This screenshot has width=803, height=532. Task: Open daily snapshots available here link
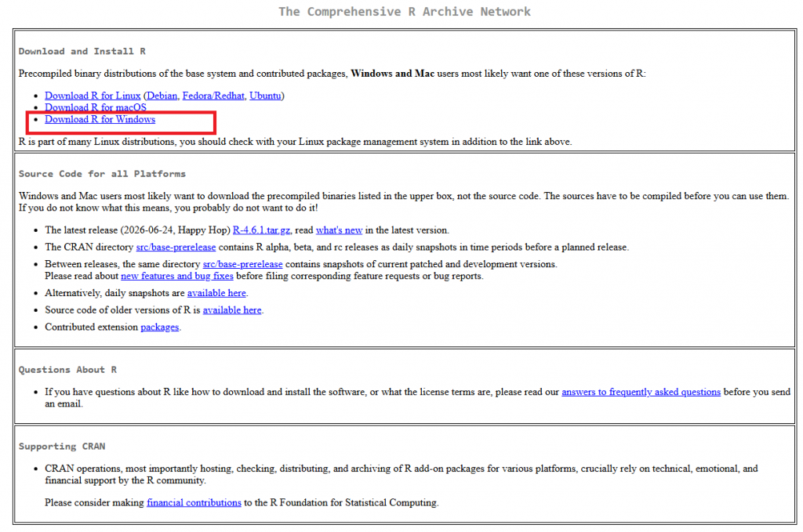(x=216, y=293)
